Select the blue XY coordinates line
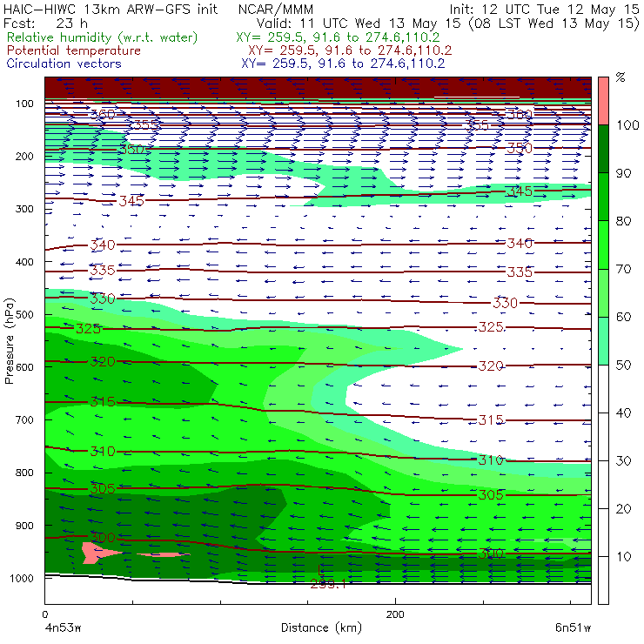Screen dimensions: 644x644 point(343,64)
